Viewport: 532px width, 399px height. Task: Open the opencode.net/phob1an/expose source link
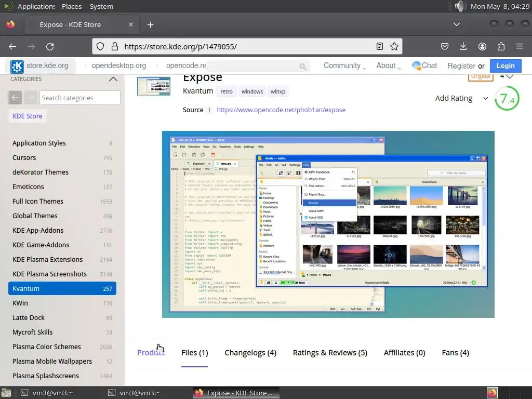click(281, 110)
